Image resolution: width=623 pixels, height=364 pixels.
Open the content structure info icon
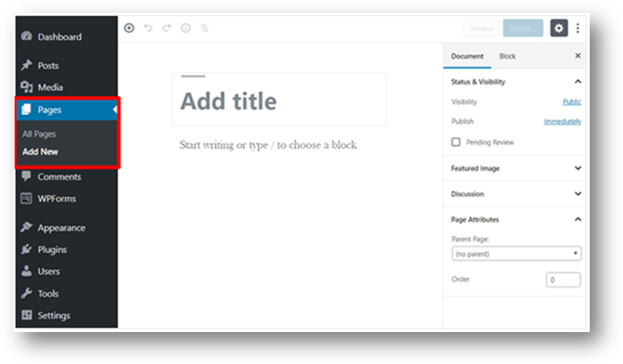pyautogui.click(x=185, y=28)
